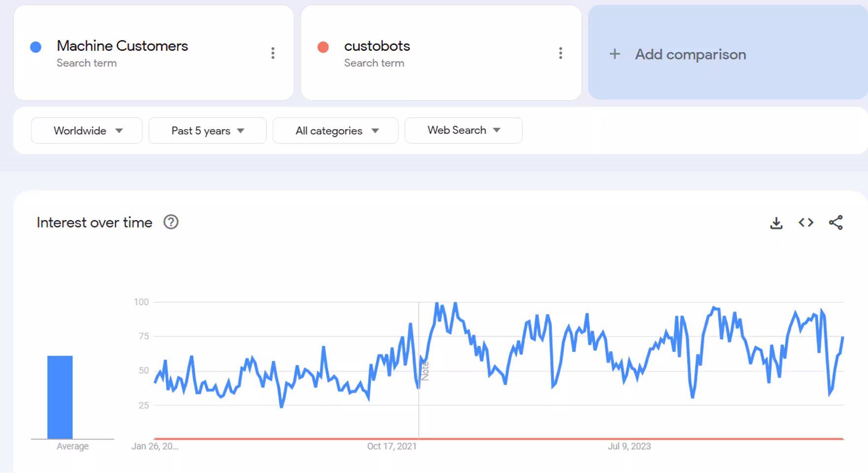This screenshot has width=868, height=473.
Task: Expand the Worldwide region dropdown
Action: [x=87, y=131]
